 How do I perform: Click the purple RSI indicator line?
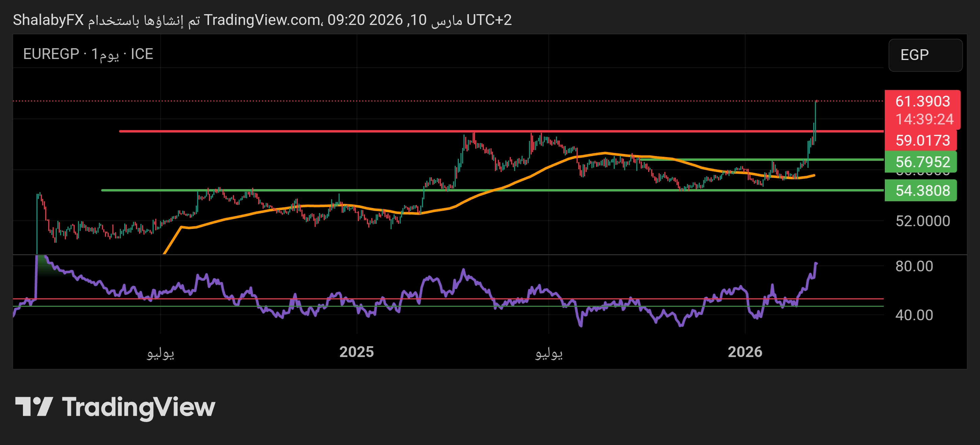[x=463, y=272]
